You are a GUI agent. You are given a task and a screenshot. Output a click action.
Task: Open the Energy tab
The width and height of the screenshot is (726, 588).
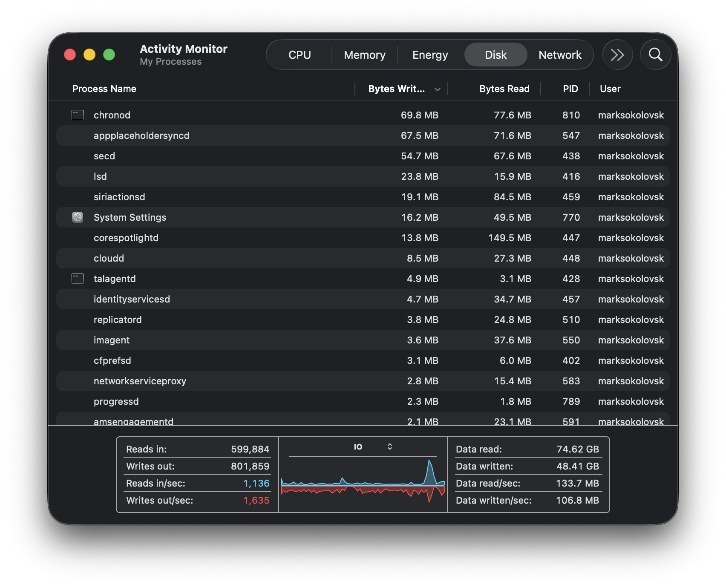click(x=430, y=55)
